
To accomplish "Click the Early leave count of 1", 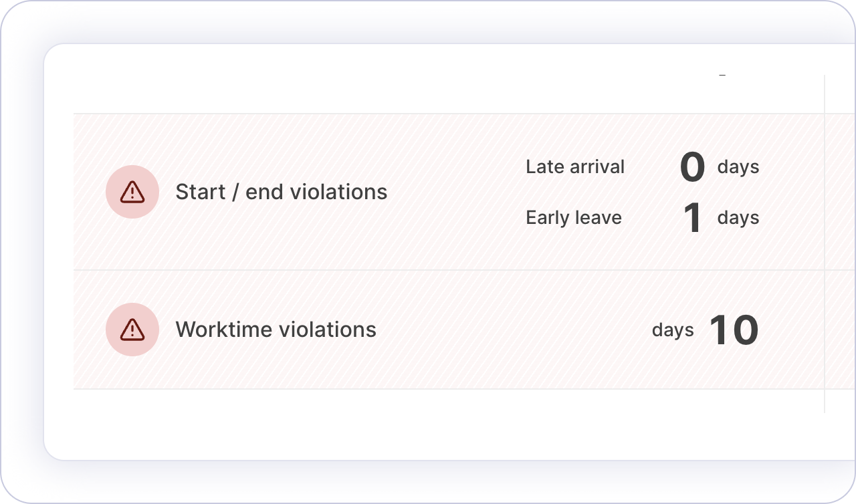I will click(693, 218).
